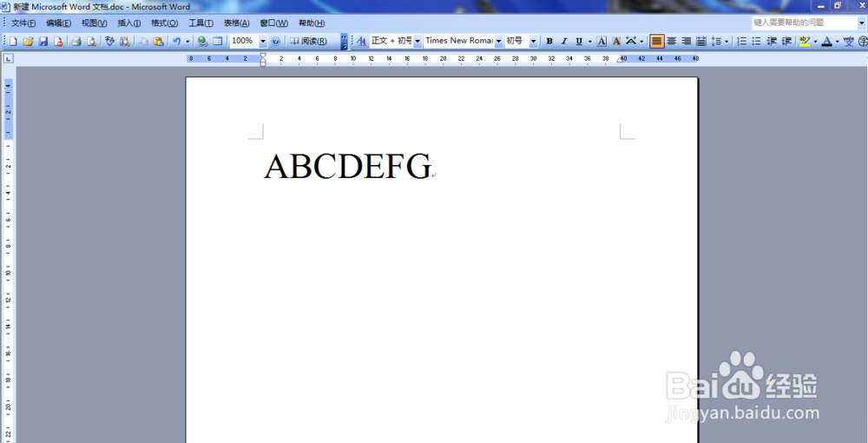Image resolution: width=868 pixels, height=443 pixels.
Task: Toggle underline formatting
Action: (579, 41)
